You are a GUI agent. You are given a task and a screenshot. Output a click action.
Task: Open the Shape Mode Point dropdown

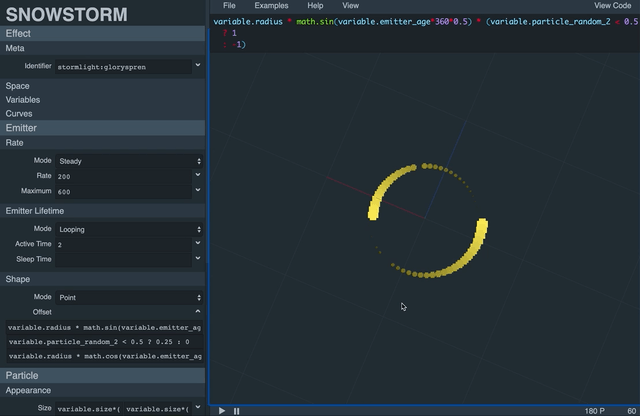point(129,298)
